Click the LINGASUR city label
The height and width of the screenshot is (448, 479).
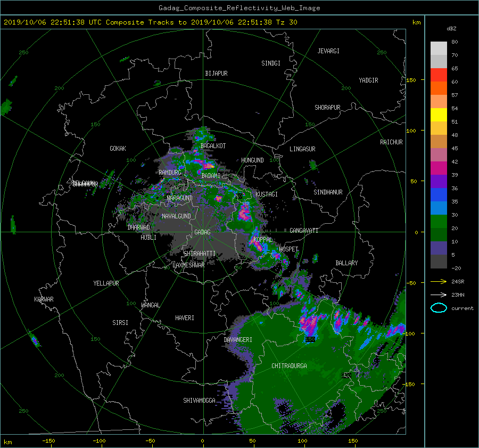302,149
